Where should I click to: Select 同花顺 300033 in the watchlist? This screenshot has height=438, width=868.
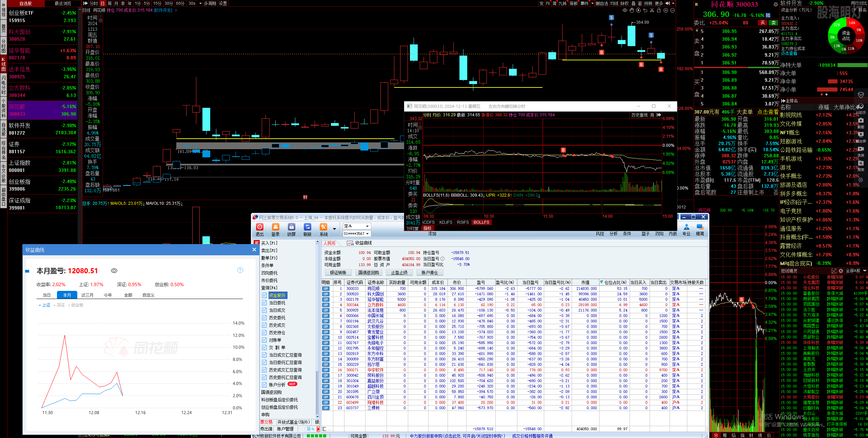tap(42, 110)
